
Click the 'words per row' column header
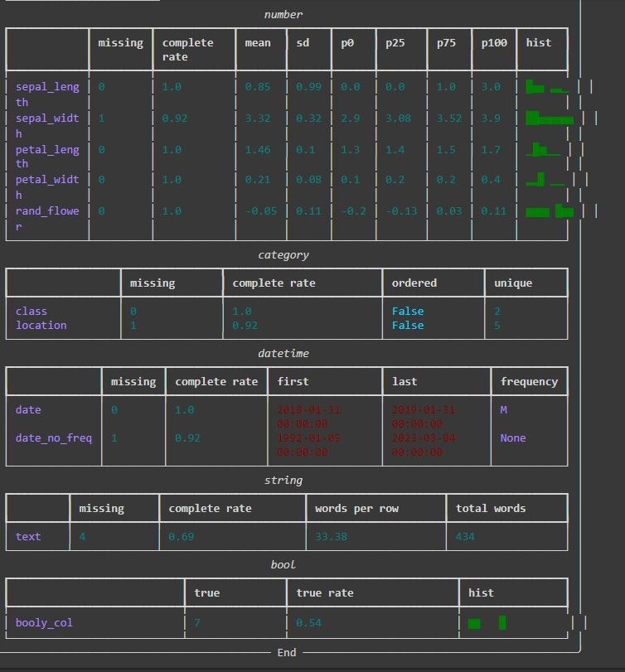point(356,508)
